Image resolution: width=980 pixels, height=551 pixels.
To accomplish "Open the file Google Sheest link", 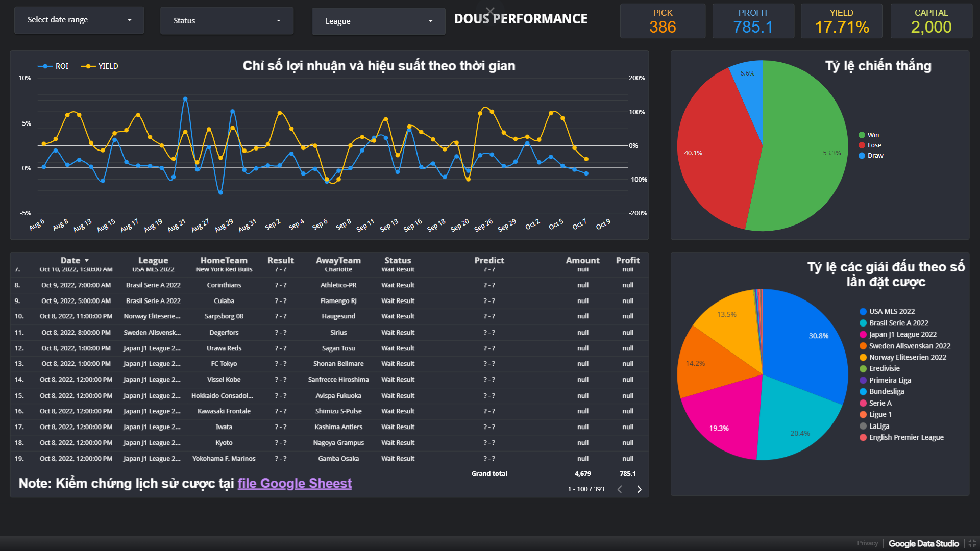I will click(x=295, y=483).
